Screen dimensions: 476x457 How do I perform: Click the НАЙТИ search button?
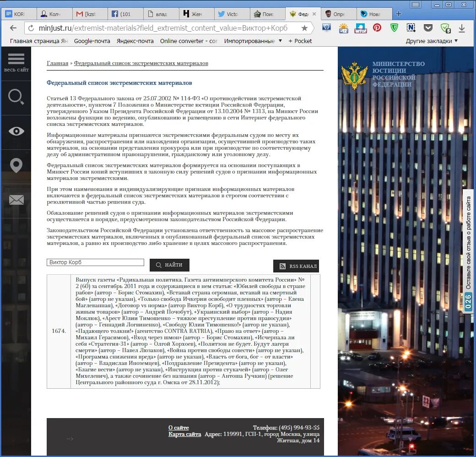coord(169,265)
